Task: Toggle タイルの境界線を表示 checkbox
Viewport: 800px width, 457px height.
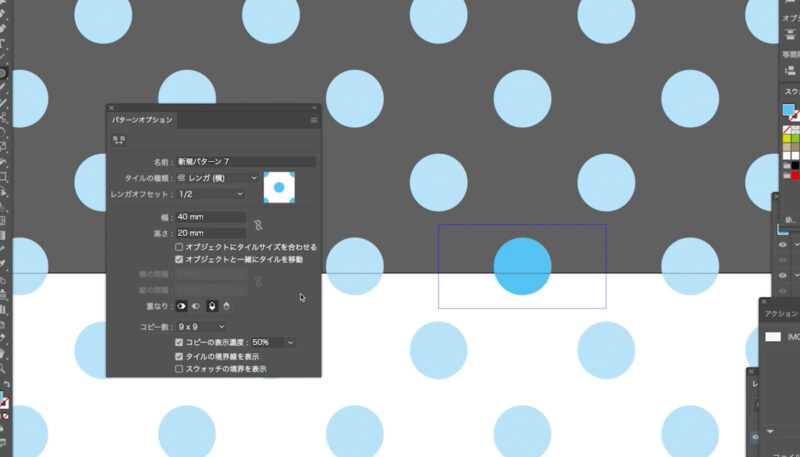Action: 179,355
